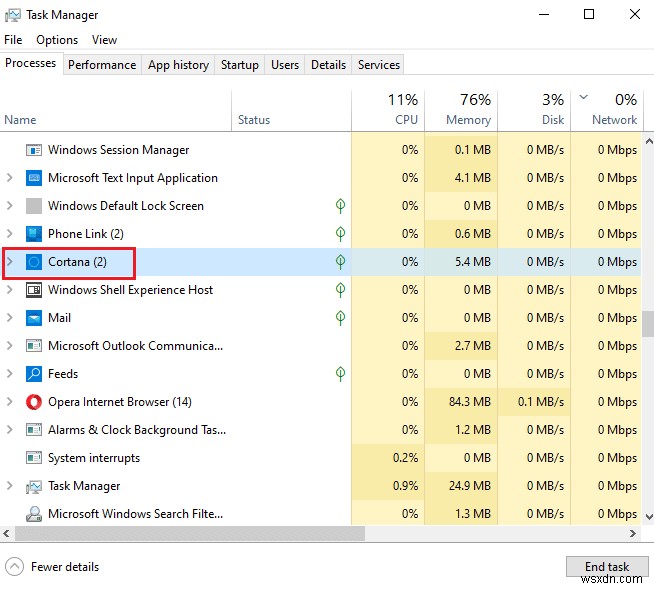Click the suspended leaf icon for Phone Link
The width and height of the screenshot is (654, 589).
pyautogui.click(x=340, y=234)
